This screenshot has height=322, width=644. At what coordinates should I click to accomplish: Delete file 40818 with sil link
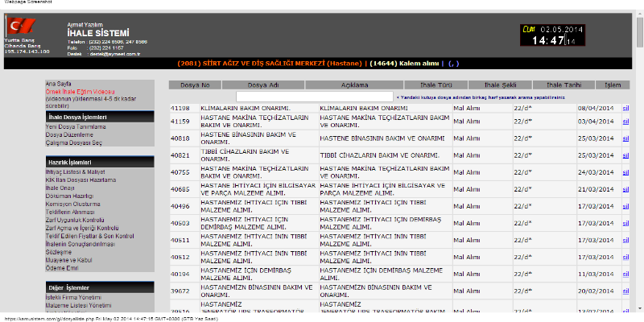tap(625, 138)
